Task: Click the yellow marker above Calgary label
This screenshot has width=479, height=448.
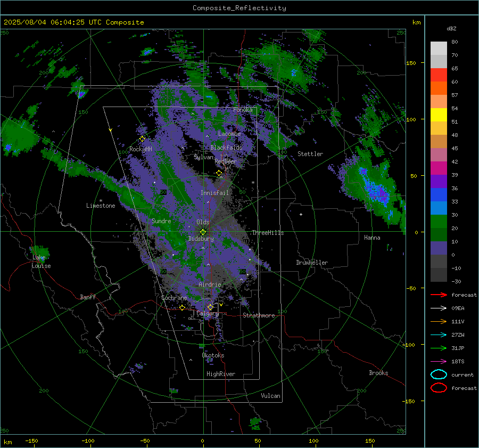Action: (210, 307)
